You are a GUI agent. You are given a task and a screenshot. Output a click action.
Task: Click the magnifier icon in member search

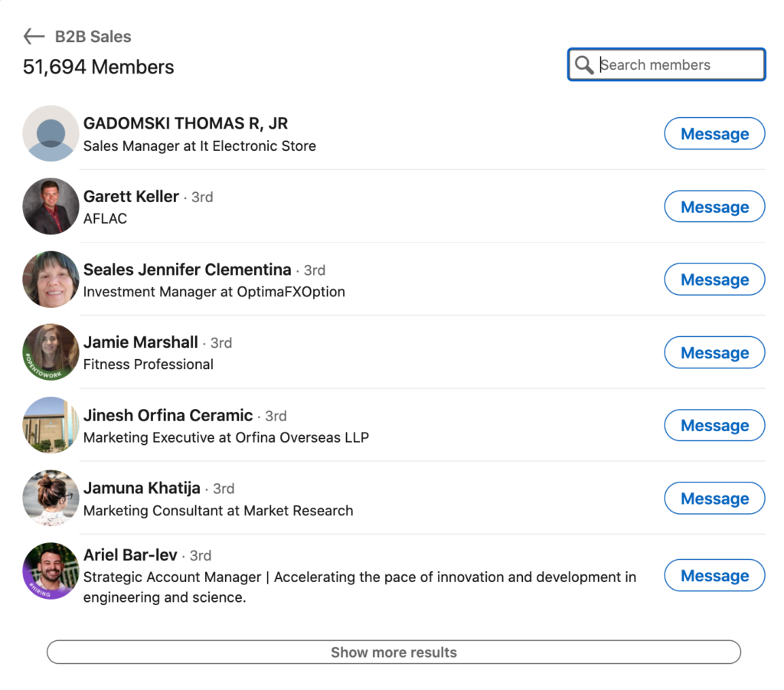point(584,65)
